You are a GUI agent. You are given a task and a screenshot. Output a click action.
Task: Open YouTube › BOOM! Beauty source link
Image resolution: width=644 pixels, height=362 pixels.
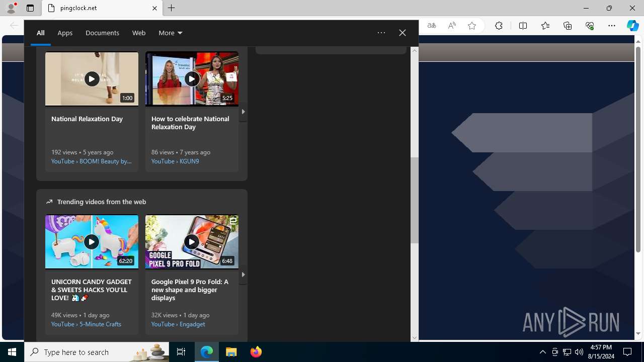[91, 161]
